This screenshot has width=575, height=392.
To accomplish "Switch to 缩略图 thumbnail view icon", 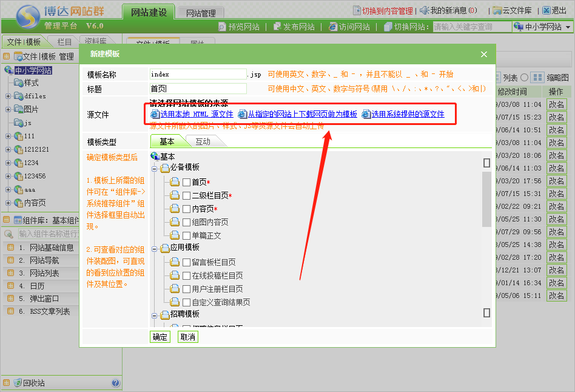I will (537, 78).
